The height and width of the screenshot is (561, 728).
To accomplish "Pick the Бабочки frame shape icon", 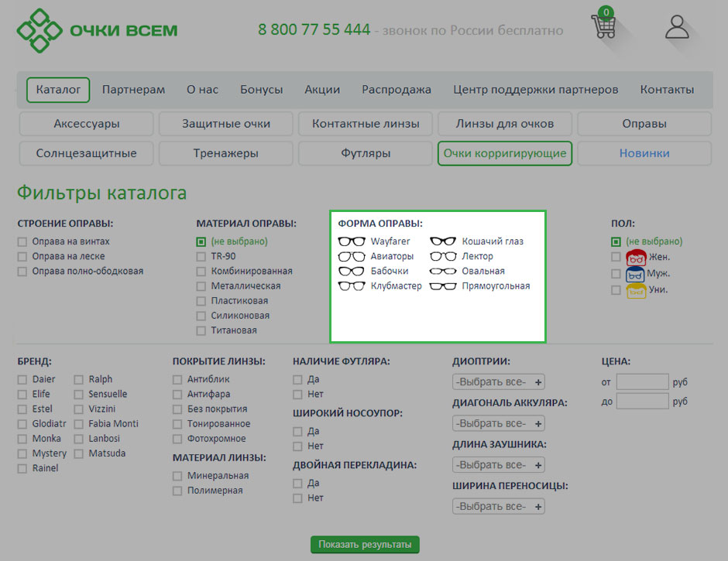I will click(x=352, y=272).
